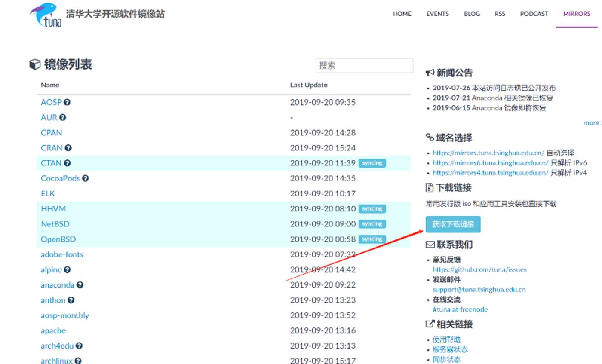Click syncing badge in HHVM row
This screenshot has height=364, width=602.
pos(372,209)
